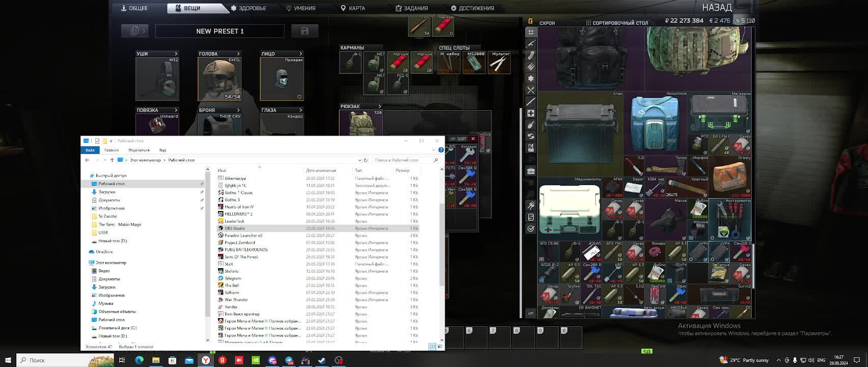Select the Призрак balaclava in the face slot

click(282, 78)
